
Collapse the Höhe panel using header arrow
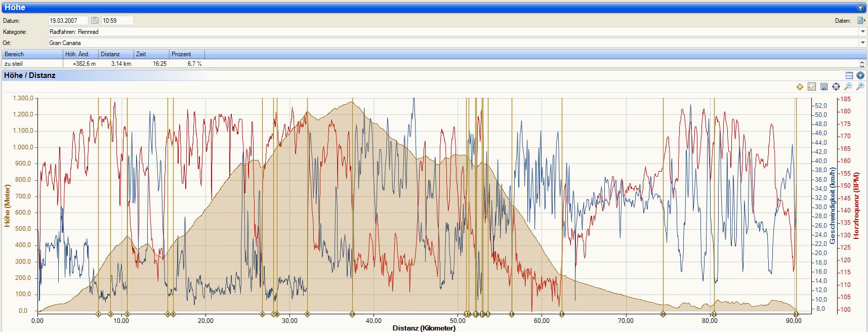860,8
